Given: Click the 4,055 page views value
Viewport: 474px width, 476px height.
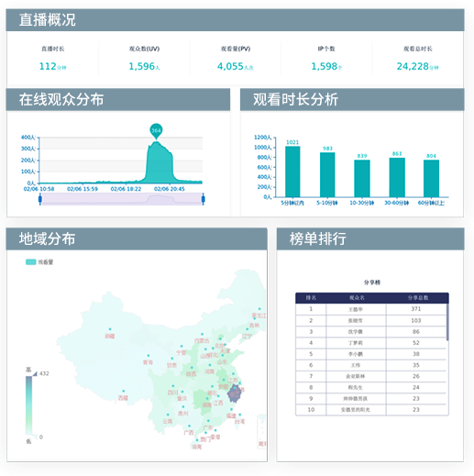Looking at the screenshot, I should [x=230, y=66].
